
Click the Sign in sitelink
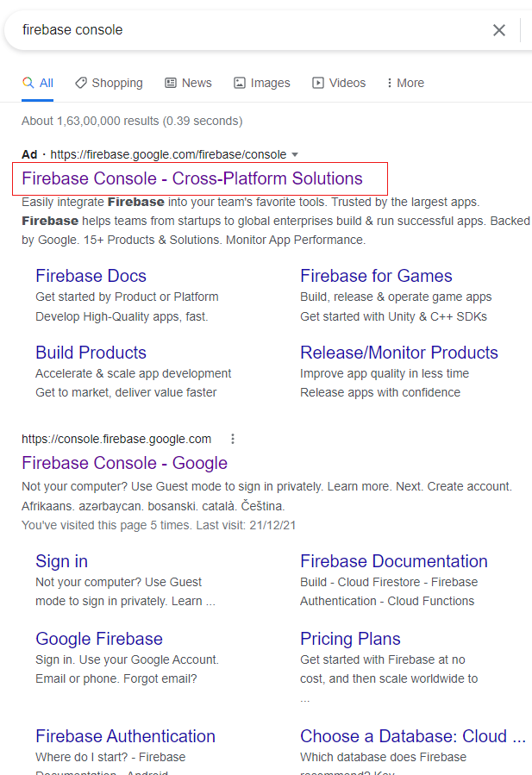pos(61,561)
